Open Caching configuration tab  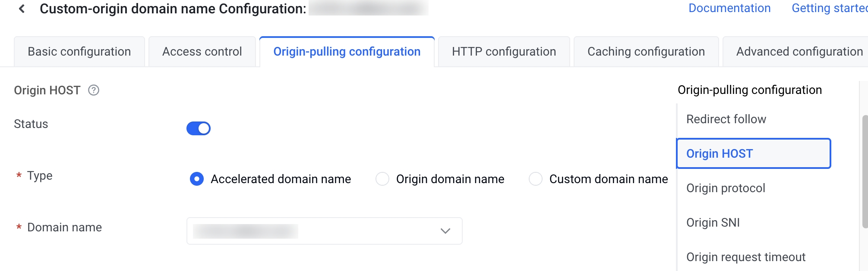pos(646,52)
